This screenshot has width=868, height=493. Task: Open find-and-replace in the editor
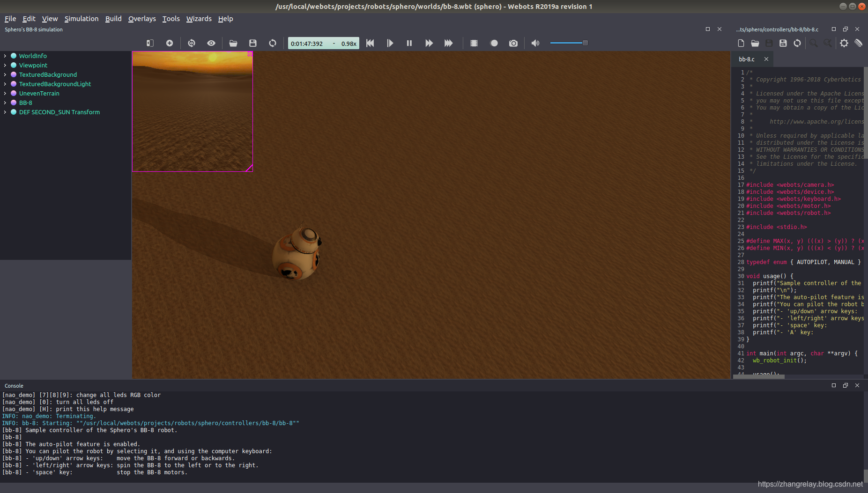coord(828,43)
